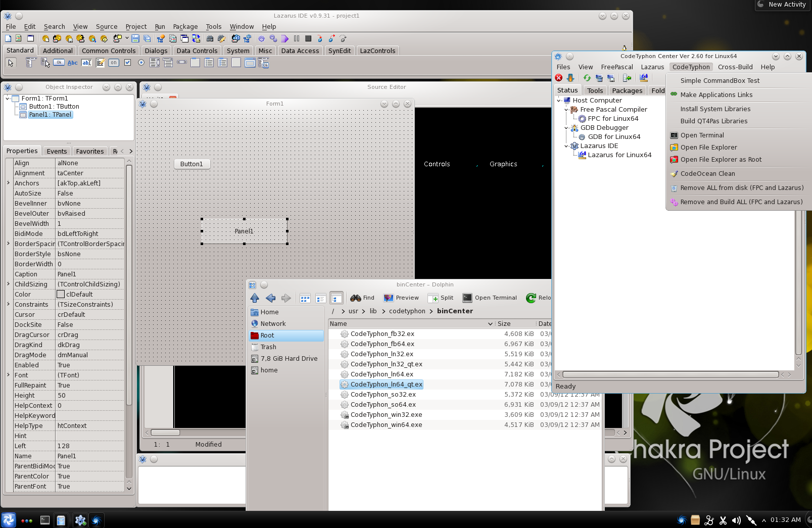Select the TButton 'Ok' component icon
812x528 pixels.
point(59,63)
